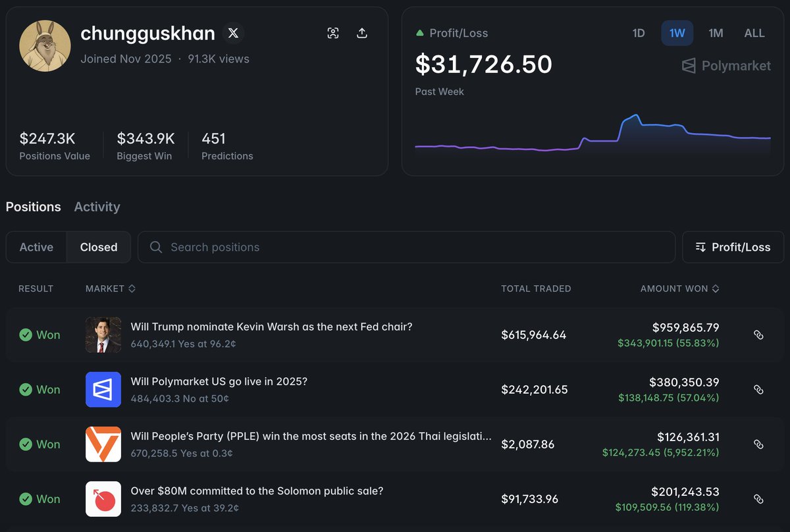Sort by the MARKET column

tap(111, 288)
